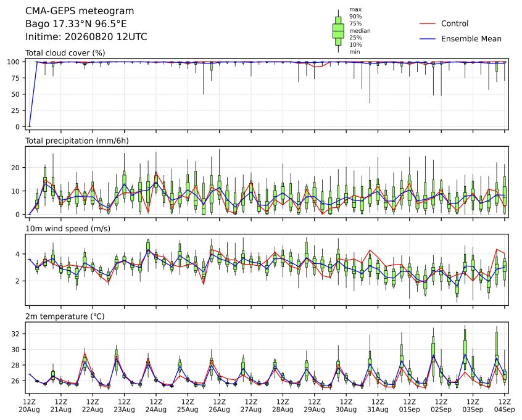Select the 'Bago 17.33°N 96.5°E' location line
522x420 pixels.
pos(76,24)
